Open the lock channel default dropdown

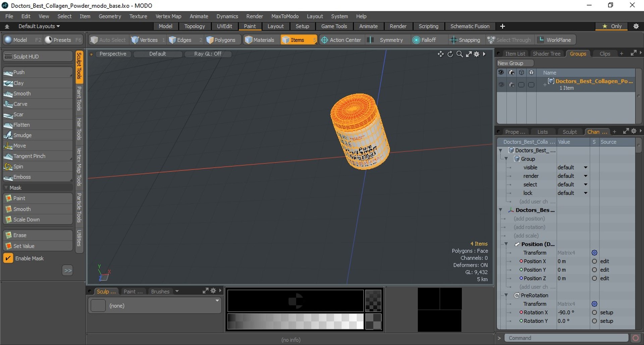(x=573, y=193)
